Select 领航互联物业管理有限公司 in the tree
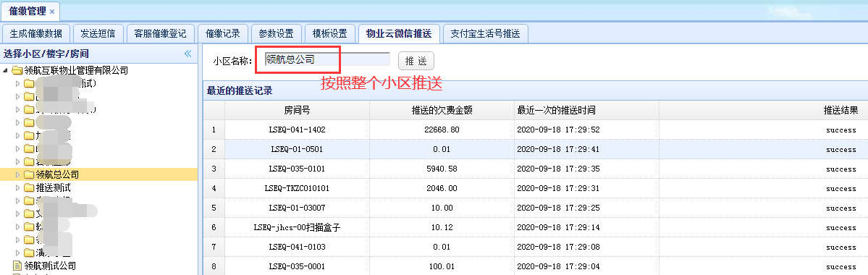 (x=77, y=70)
